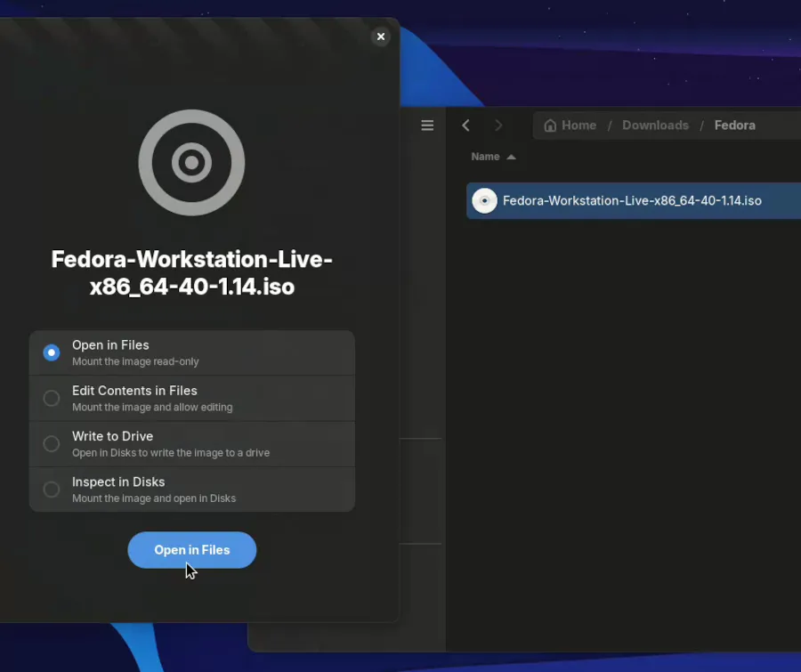Screen dimensions: 801x672
Task: Navigate to Downloads in the path bar
Action: [655, 125]
